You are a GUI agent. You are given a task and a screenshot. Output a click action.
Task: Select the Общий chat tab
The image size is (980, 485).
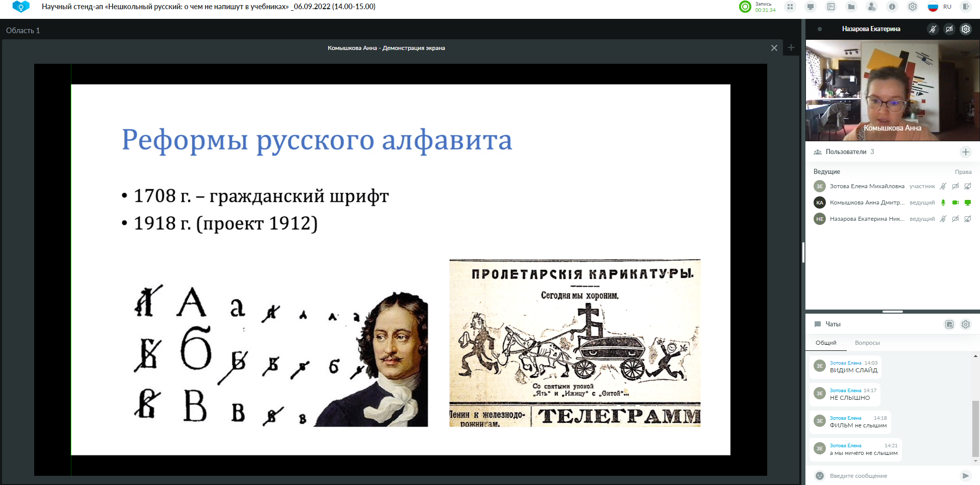coord(826,343)
